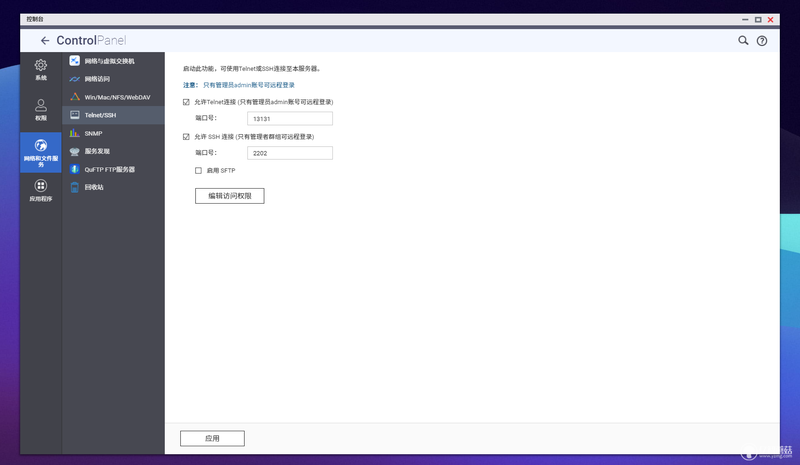Open SNMP settings entry
This screenshot has width=800, height=465.
(x=113, y=133)
